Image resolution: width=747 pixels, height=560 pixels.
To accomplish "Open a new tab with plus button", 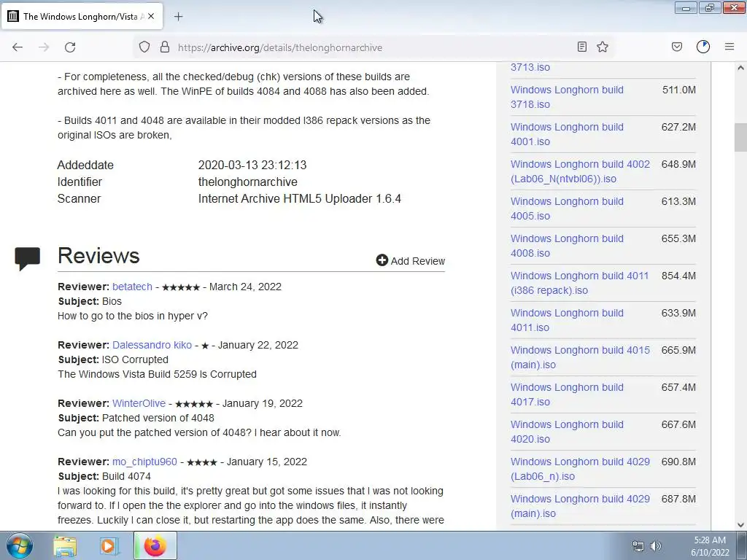I will (178, 17).
